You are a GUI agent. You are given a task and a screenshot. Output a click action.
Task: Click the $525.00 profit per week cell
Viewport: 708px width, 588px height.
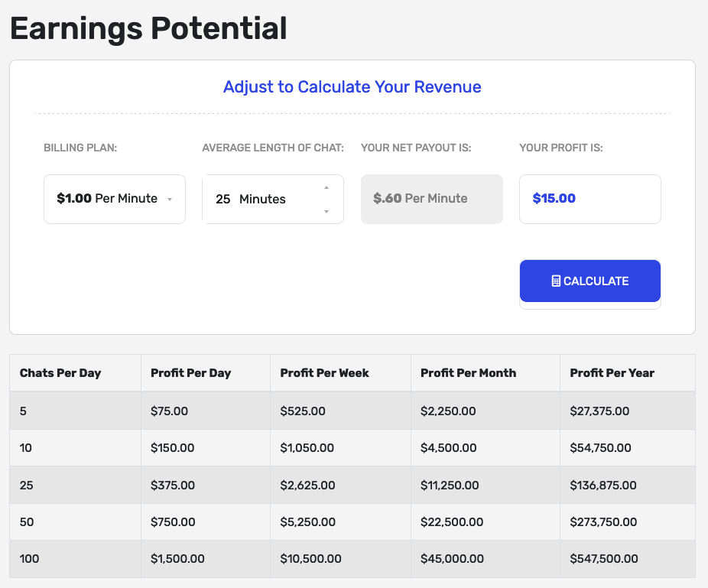[x=340, y=411]
